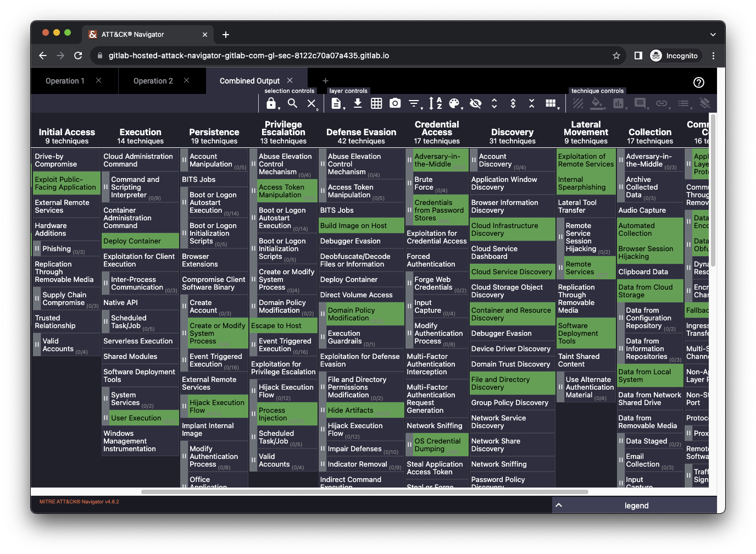Add a new layer tab with plus
Image resolution: width=756 pixels, height=554 pixels.
325,81
